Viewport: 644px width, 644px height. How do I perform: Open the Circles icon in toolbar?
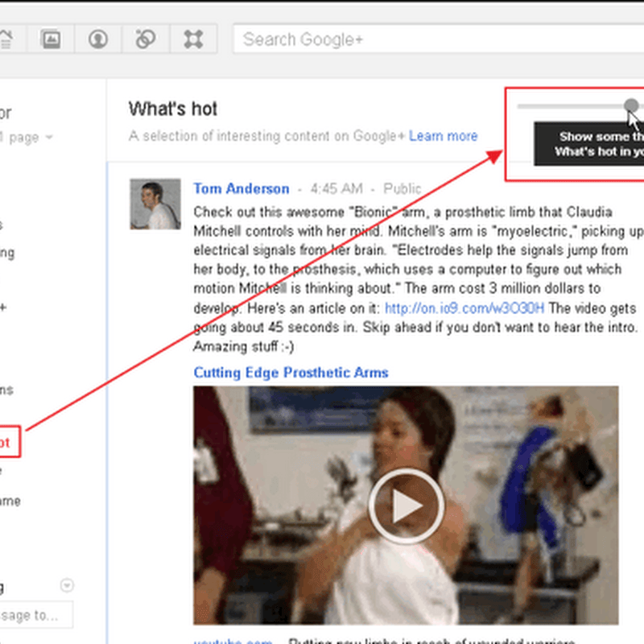click(x=146, y=39)
